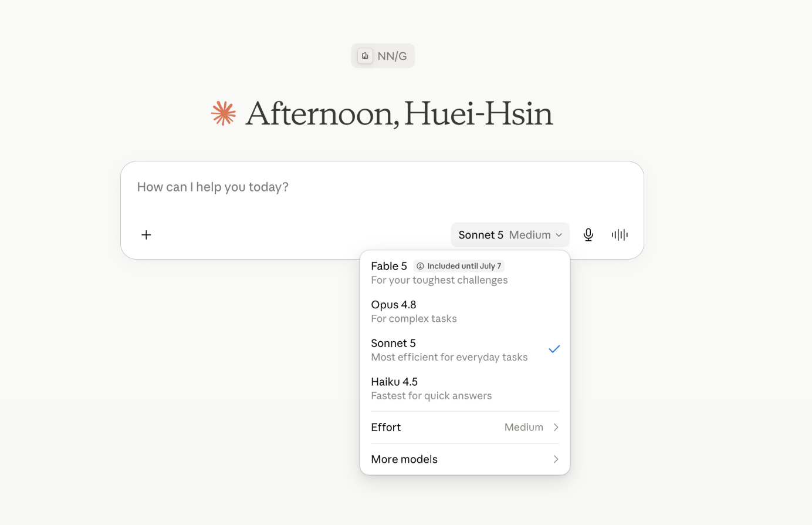812x525 pixels.
Task: Focus the How can I help you today field
Action: [x=381, y=187]
